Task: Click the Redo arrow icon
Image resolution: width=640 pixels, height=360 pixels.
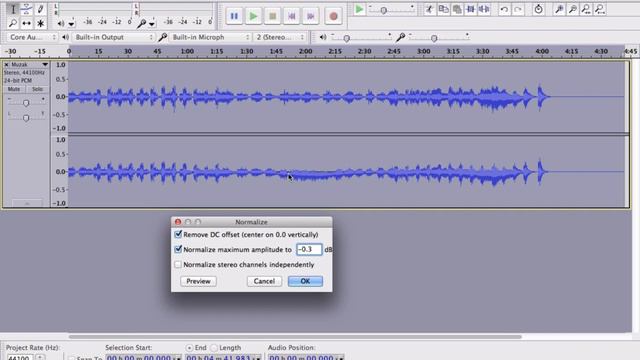Action: click(518, 9)
